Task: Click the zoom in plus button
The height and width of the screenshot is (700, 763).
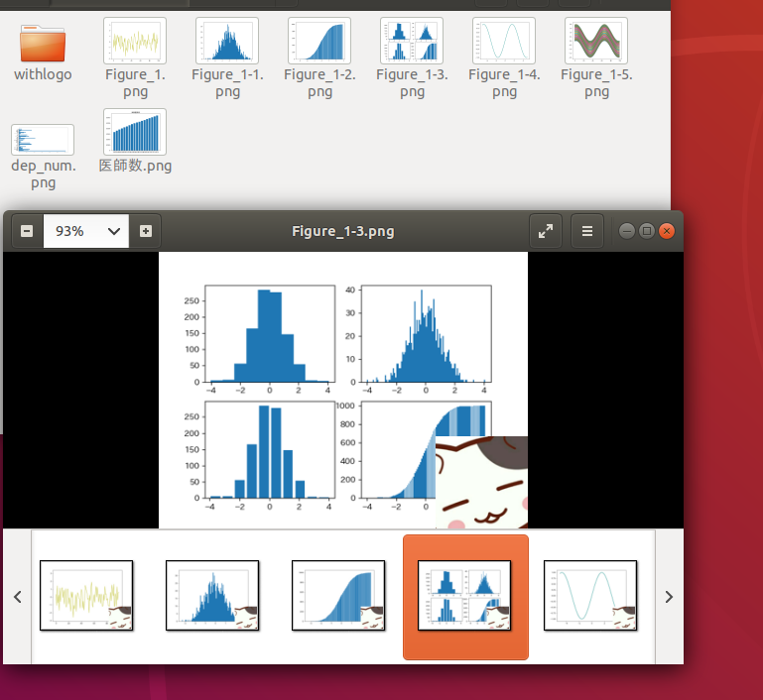Action: click(x=146, y=231)
